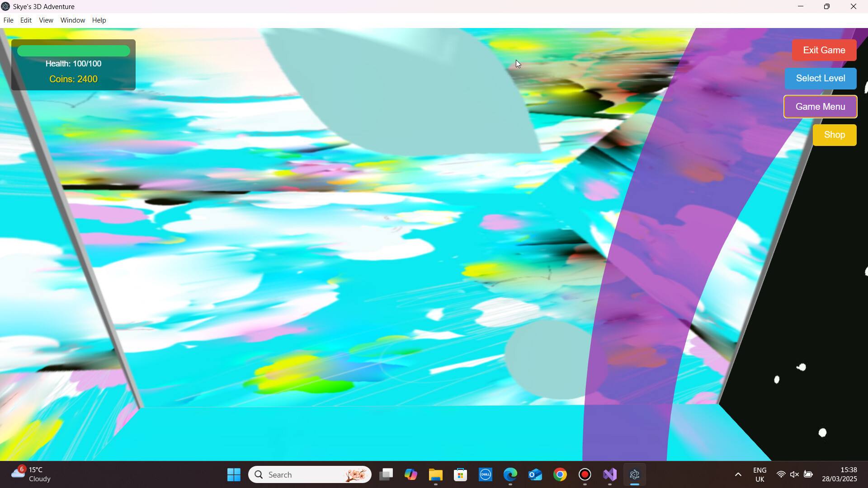Viewport: 868px width, 488px height.
Task: Click the red record icon in taskbar
Action: point(585,474)
